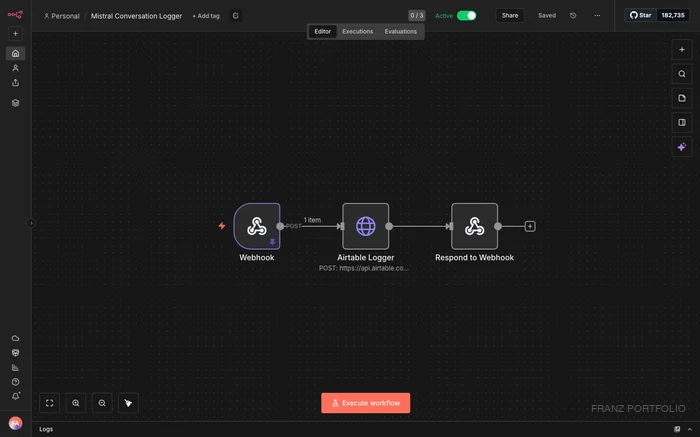This screenshot has height=437, width=700.
Task: Open the three-dots workflow menu
Action: [x=597, y=16]
